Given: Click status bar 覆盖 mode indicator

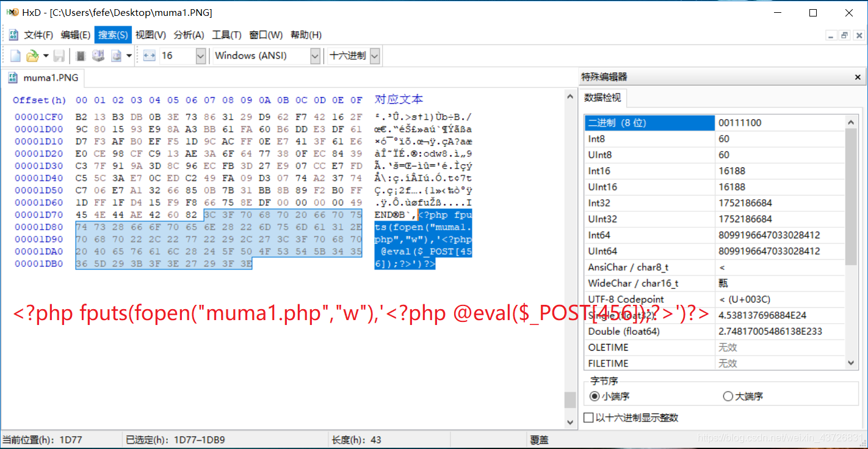Looking at the screenshot, I should (x=539, y=439).
